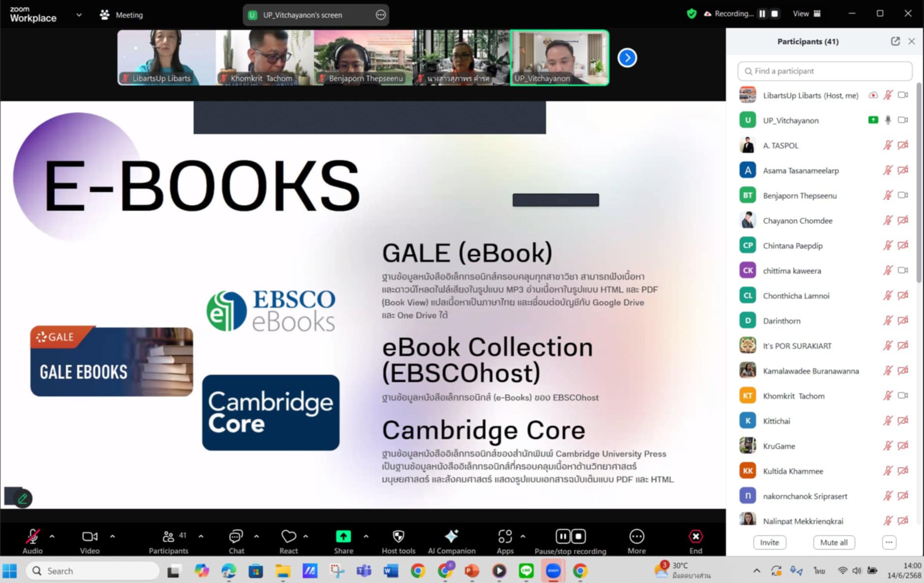This screenshot has width=924, height=583.
Task: Expand the Audio options arrow
Action: coord(52,536)
